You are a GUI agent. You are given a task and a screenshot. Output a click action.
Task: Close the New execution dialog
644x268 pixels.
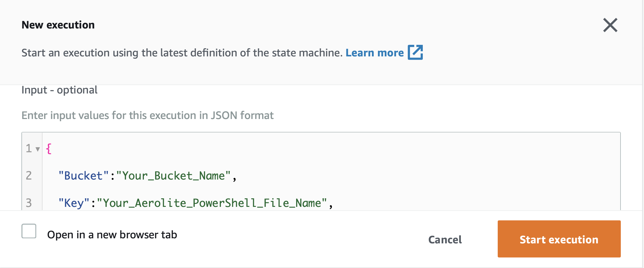tap(610, 25)
